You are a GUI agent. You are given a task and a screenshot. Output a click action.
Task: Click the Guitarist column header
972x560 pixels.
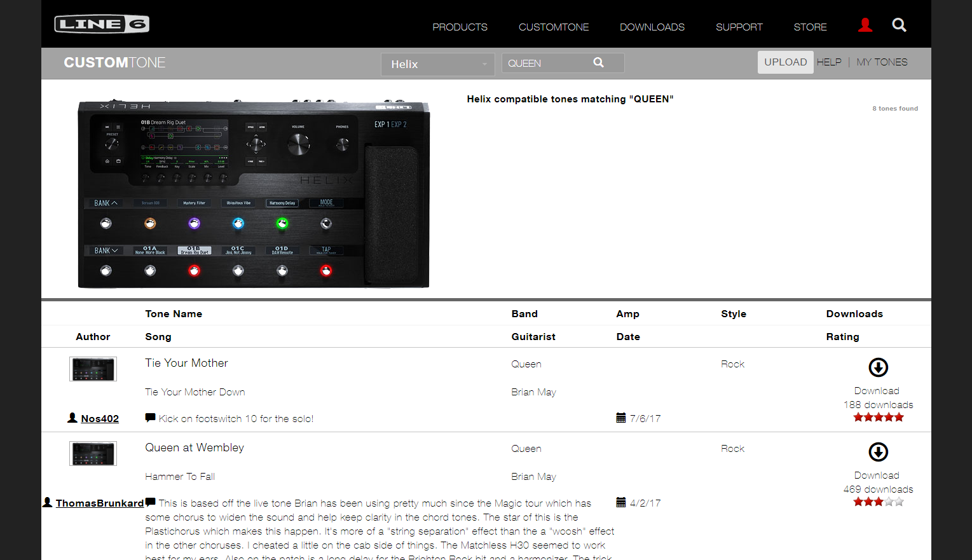pyautogui.click(x=533, y=337)
